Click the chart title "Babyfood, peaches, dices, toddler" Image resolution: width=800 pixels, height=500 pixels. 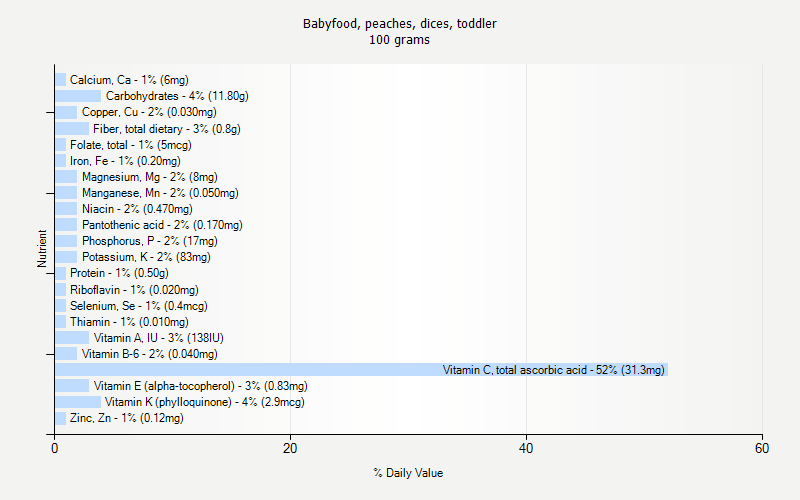pyautogui.click(x=399, y=24)
